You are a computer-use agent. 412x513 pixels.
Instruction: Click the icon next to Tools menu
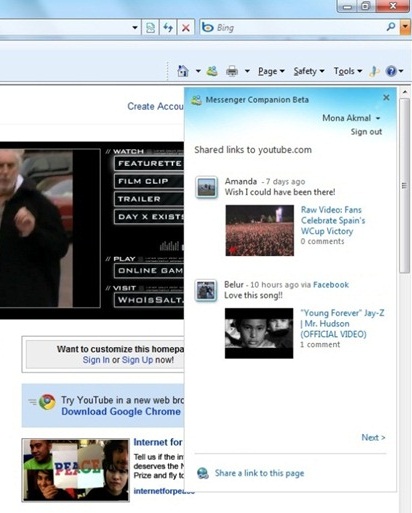pos(374,71)
